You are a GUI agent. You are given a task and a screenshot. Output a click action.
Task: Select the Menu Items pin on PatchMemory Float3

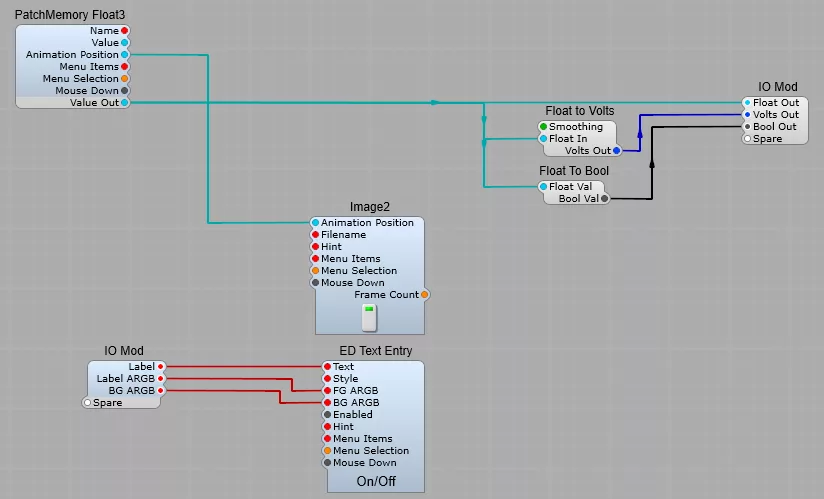tap(124, 67)
